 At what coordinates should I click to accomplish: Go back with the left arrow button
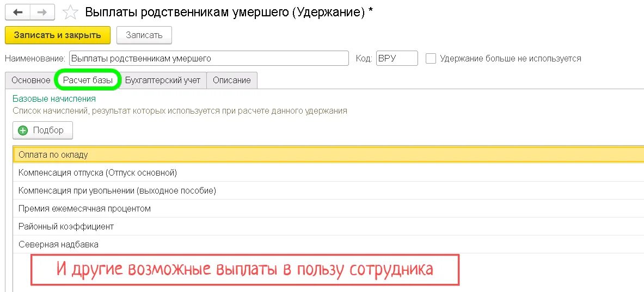(x=17, y=12)
